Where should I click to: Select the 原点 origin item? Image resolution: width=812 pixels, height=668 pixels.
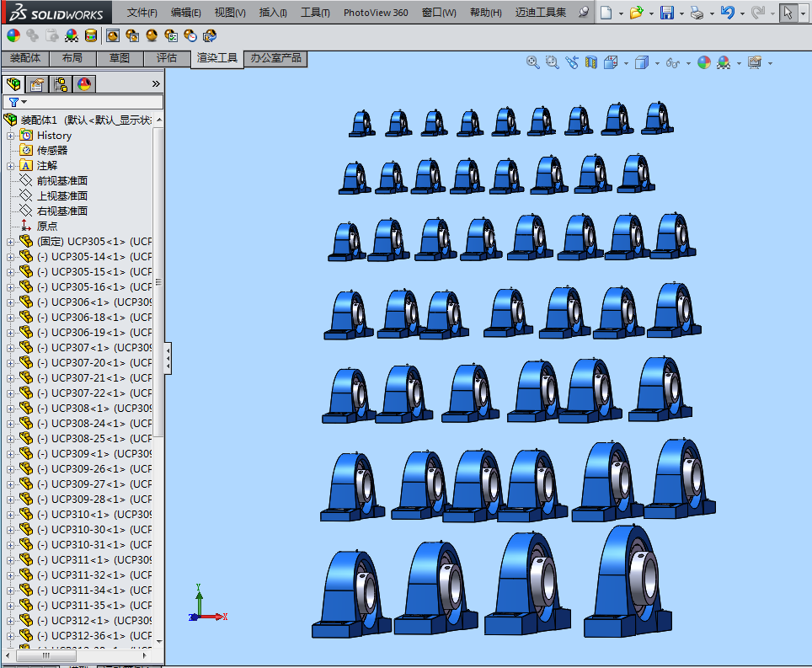[47, 227]
